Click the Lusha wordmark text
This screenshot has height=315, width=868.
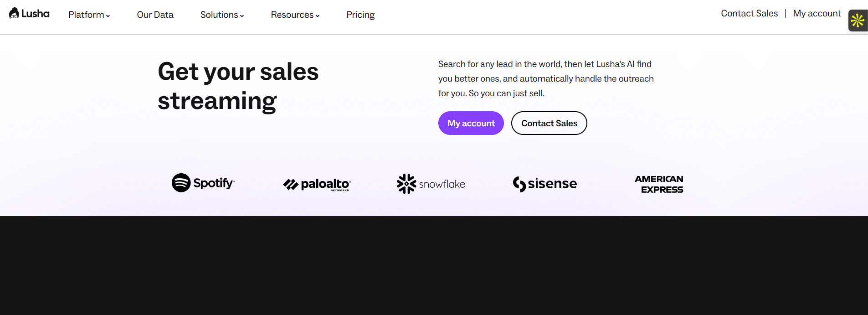point(36,14)
